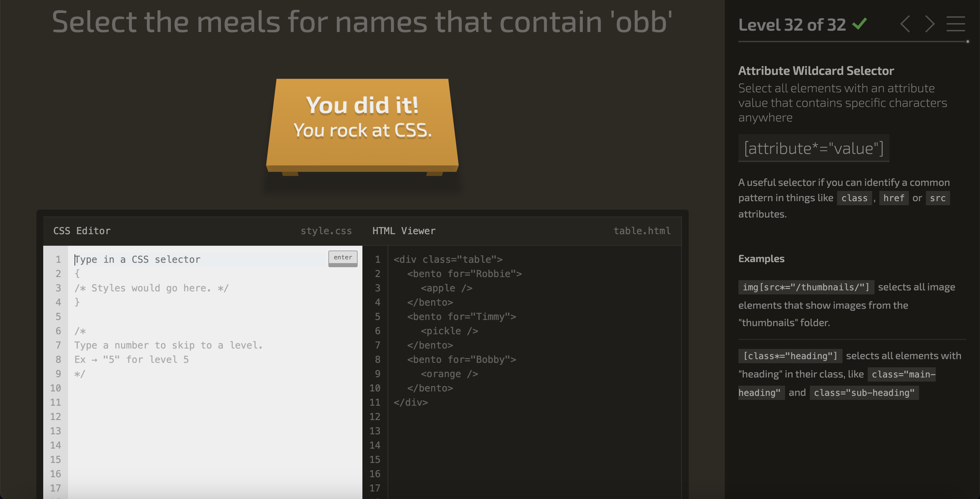Click the <orange /> line in HTML Viewer
This screenshot has width=980, height=499.
[x=449, y=374]
